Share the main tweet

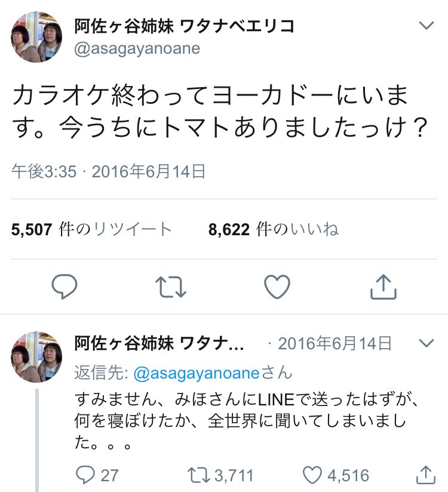pos(383,287)
